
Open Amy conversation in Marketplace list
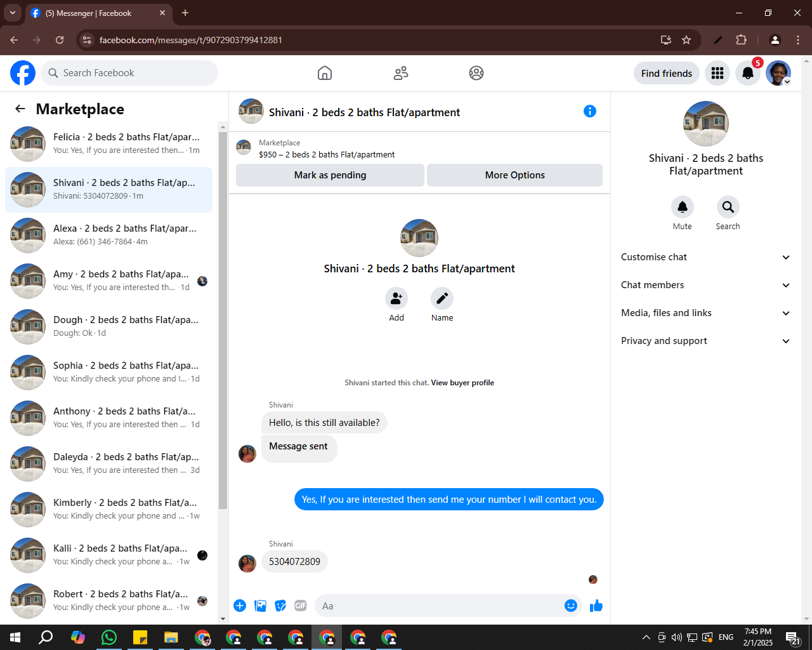108,281
